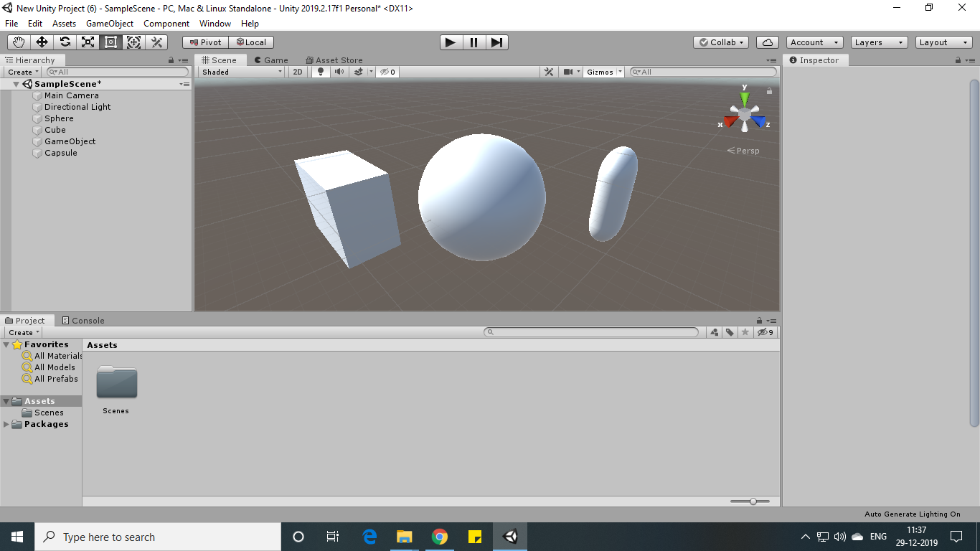Select All Prefabs favorite search
Viewport: 980px width, 551px height.
pyautogui.click(x=50, y=379)
